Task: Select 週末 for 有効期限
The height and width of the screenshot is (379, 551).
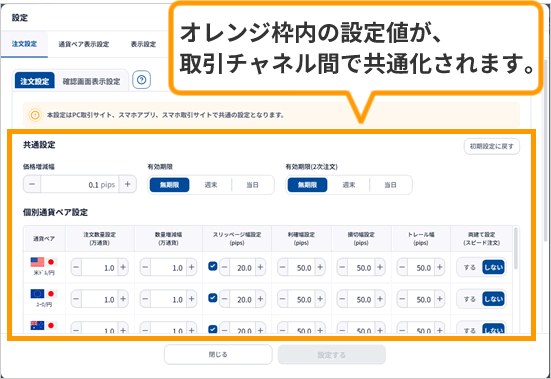Action: point(211,185)
